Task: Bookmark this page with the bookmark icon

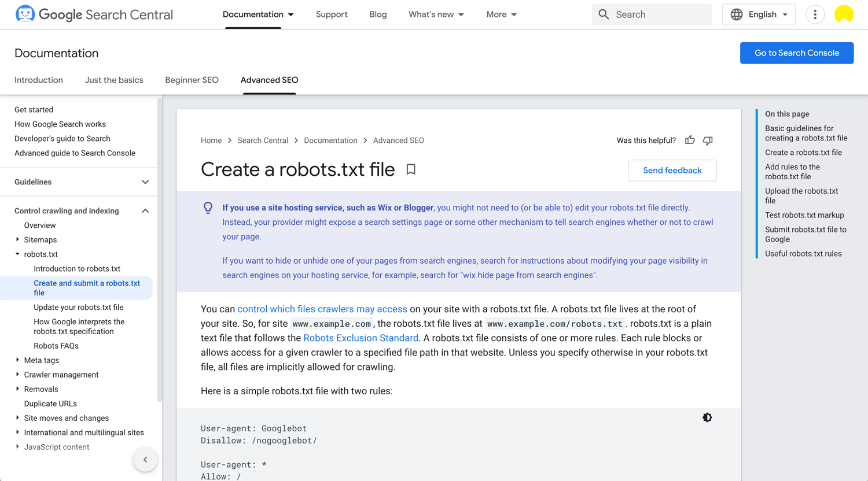Action: [411, 169]
